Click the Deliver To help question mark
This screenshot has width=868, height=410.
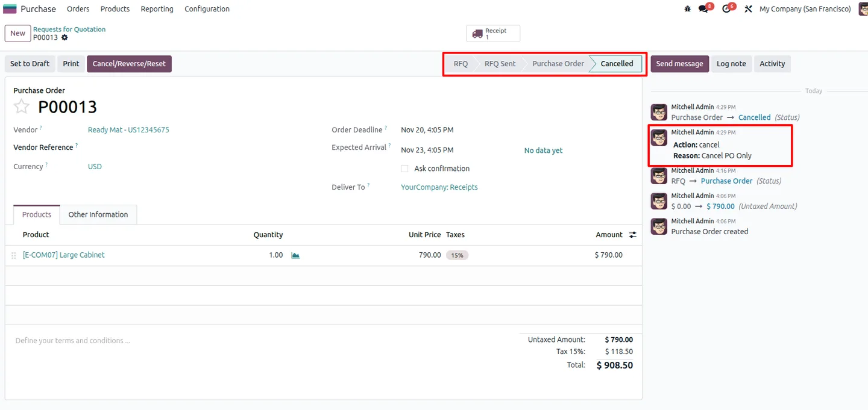tap(368, 185)
